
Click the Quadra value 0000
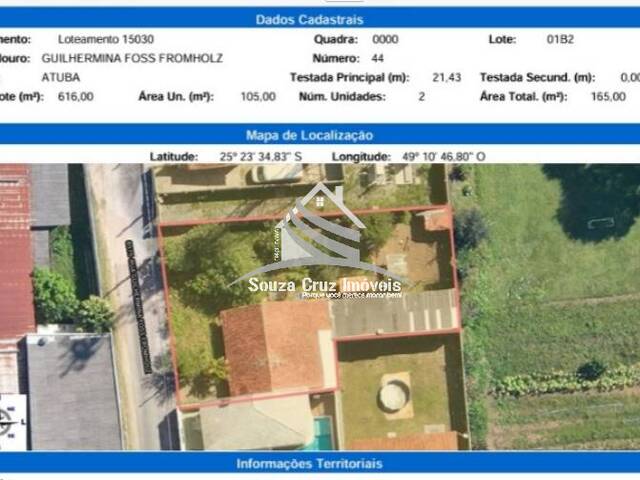385,39
